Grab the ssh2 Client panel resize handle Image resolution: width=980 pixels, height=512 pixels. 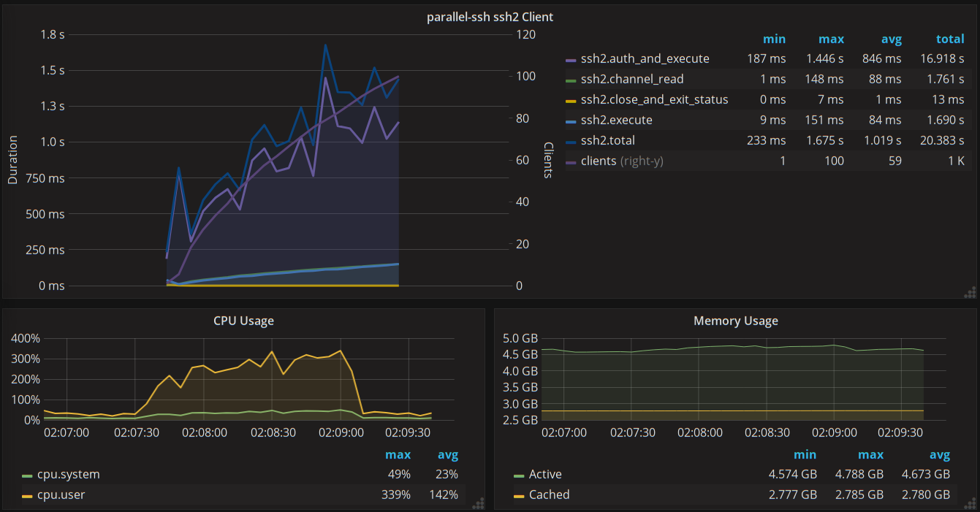pyautogui.click(x=970, y=293)
